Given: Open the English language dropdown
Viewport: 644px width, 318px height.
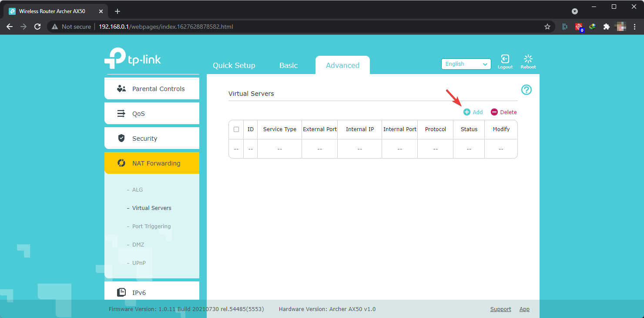Looking at the screenshot, I should coord(466,64).
